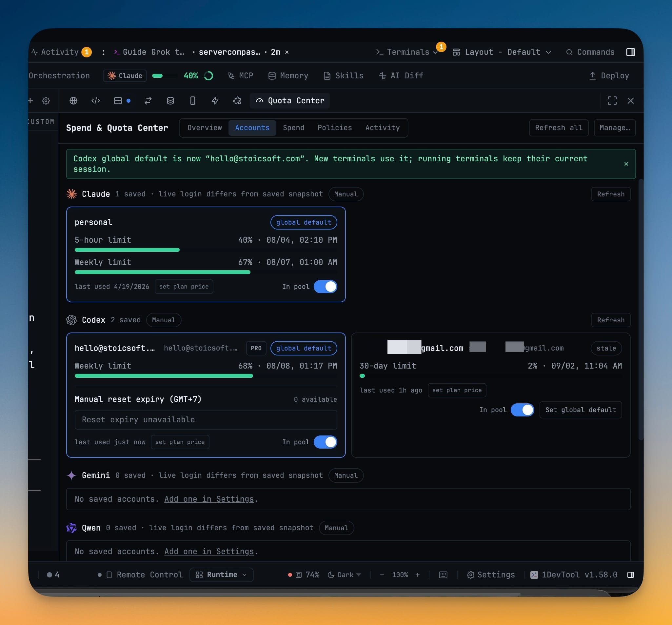Switch to the Spend tab
Image resolution: width=672 pixels, height=625 pixels.
[293, 128]
